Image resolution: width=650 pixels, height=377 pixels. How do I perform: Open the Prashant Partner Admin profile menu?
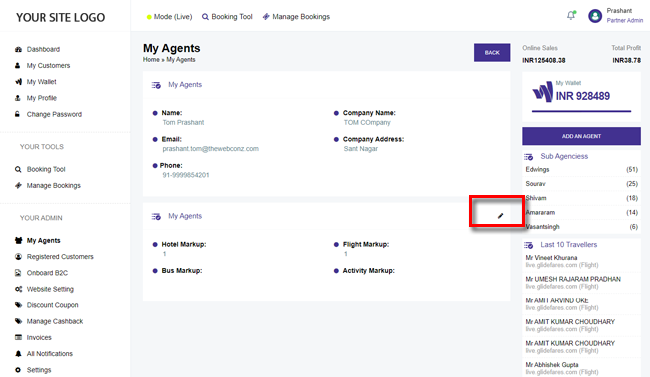[616, 16]
